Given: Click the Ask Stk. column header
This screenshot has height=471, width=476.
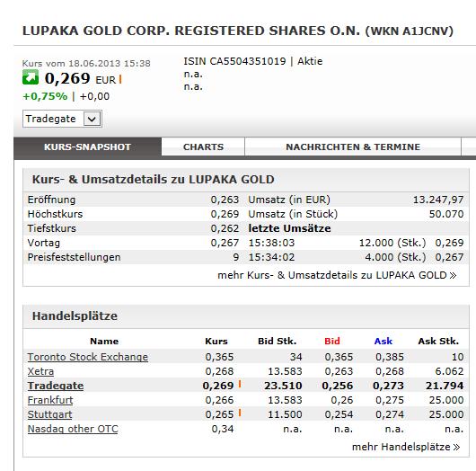Looking at the screenshot, I should (x=438, y=342).
